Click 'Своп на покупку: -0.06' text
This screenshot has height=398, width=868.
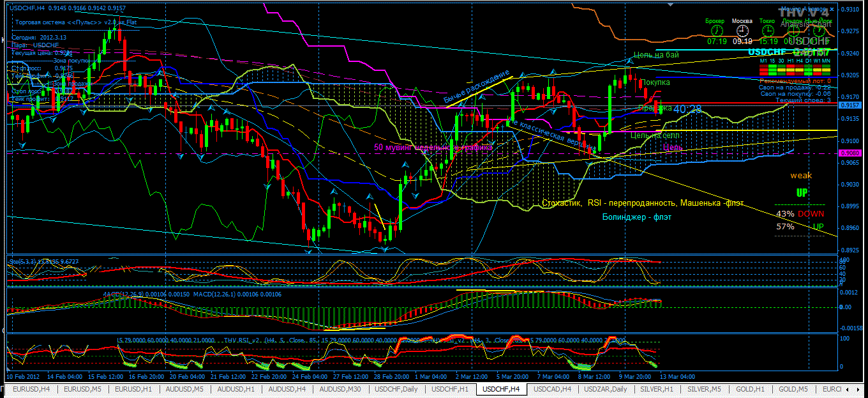[796, 94]
